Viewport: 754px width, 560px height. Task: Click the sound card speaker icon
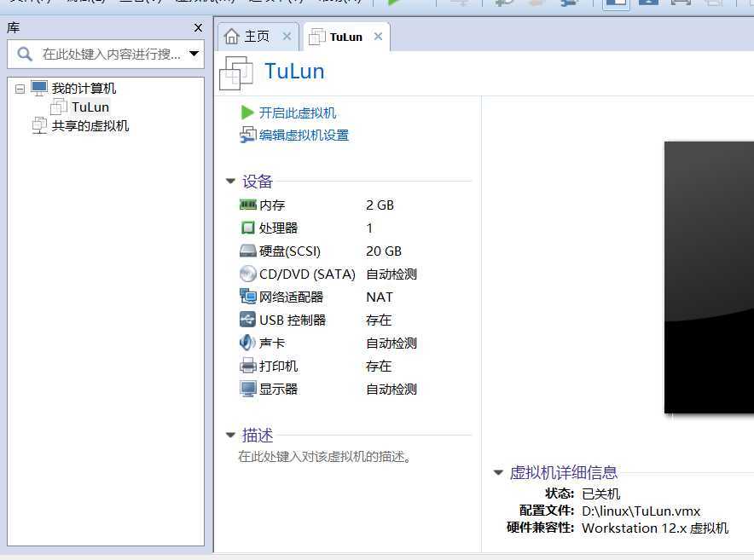pyautogui.click(x=247, y=343)
